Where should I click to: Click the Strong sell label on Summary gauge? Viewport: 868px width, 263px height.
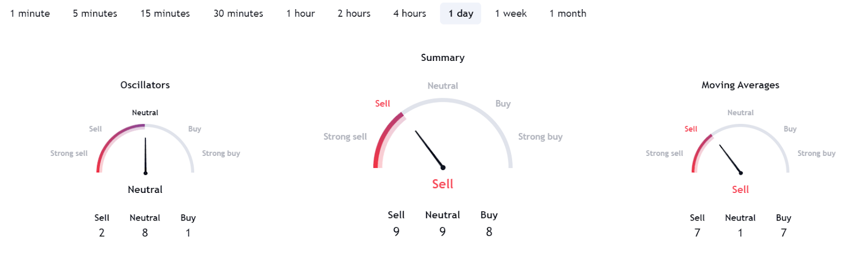[345, 137]
